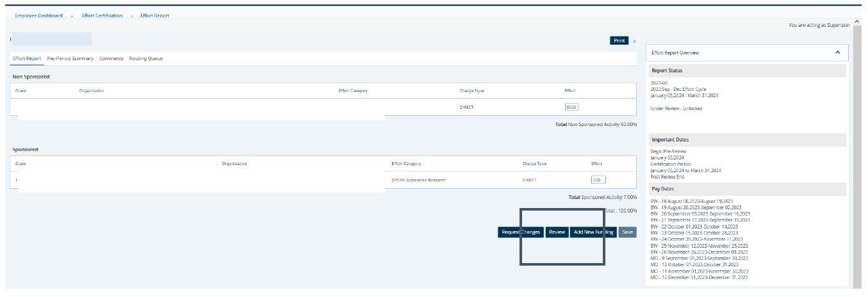Image resolution: width=868 pixels, height=297 pixels.
Task: Close the report with the X icon
Action: (x=634, y=41)
